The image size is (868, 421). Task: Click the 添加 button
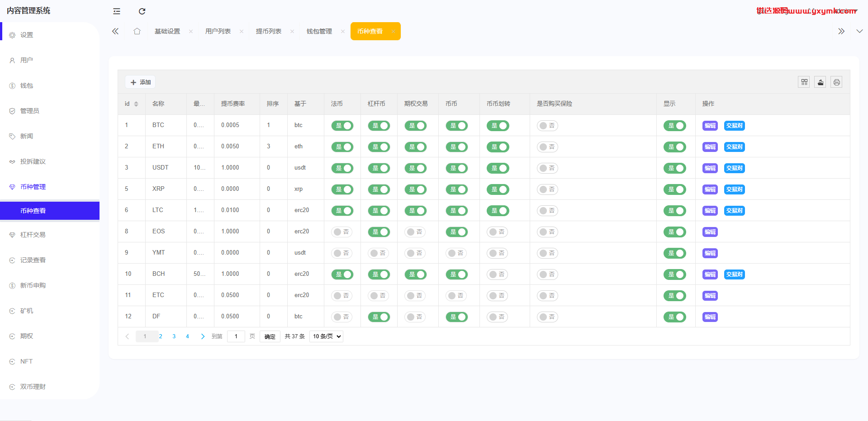(x=140, y=82)
